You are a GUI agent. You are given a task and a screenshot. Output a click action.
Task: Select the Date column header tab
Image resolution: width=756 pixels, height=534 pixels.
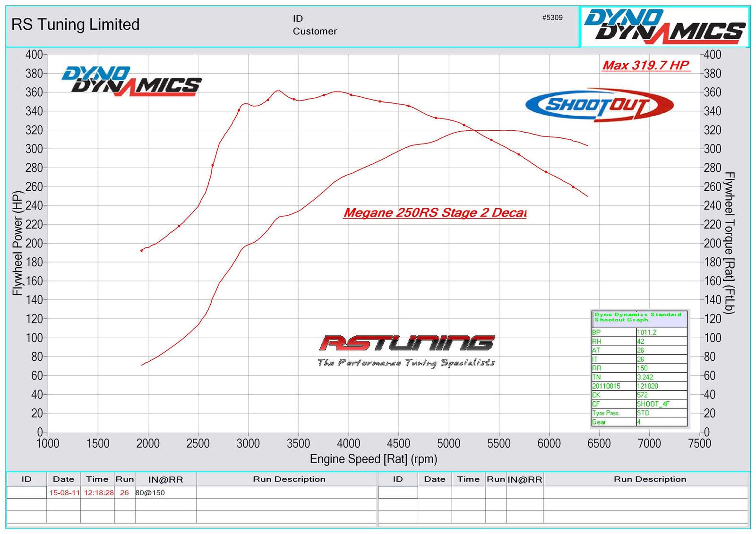(x=63, y=479)
